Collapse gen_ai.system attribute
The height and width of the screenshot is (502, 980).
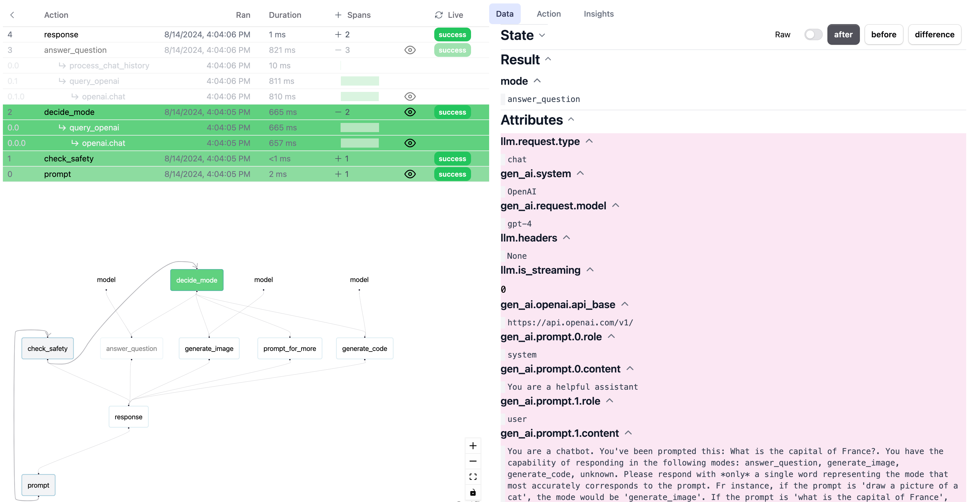[x=580, y=173]
